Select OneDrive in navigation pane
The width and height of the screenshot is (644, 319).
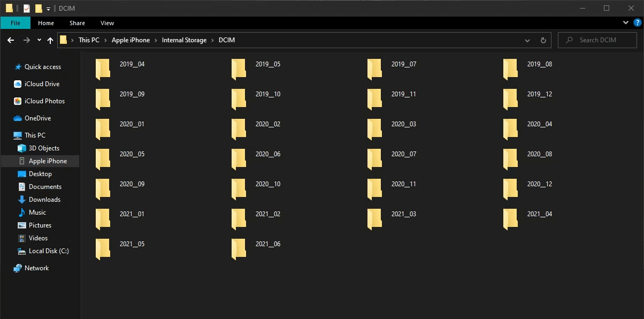[x=37, y=118]
